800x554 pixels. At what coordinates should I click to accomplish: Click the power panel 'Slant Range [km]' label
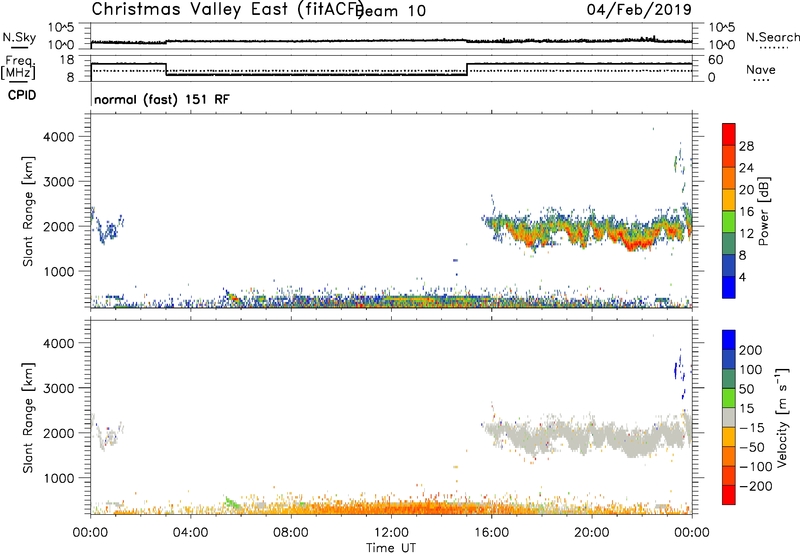(x=28, y=211)
